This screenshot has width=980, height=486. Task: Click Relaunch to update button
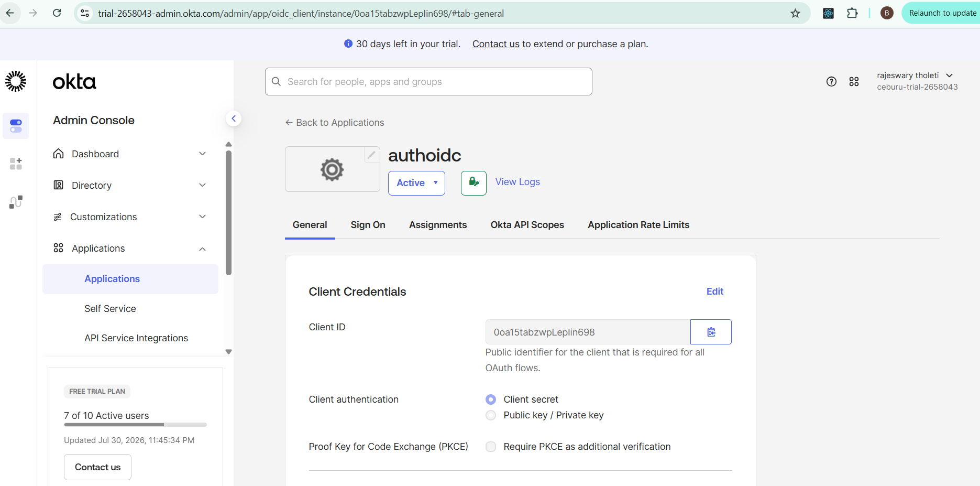[x=942, y=13]
